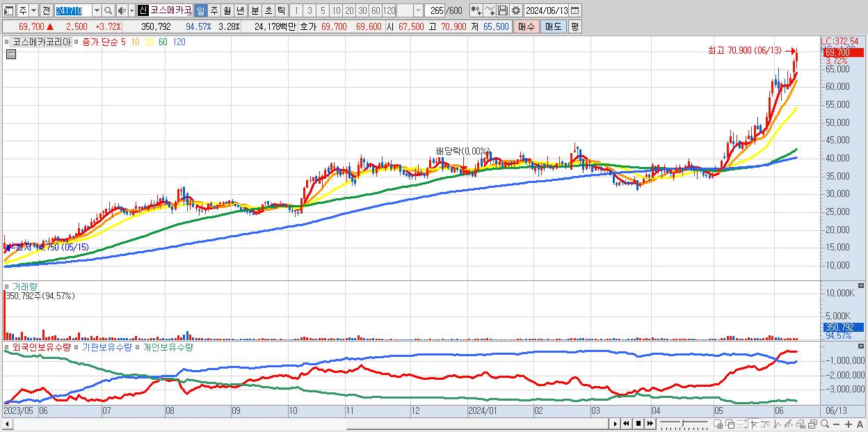Click the chart magnifier zoom icon at bottom right
The image size is (868, 432).
pyautogui.click(x=825, y=424)
